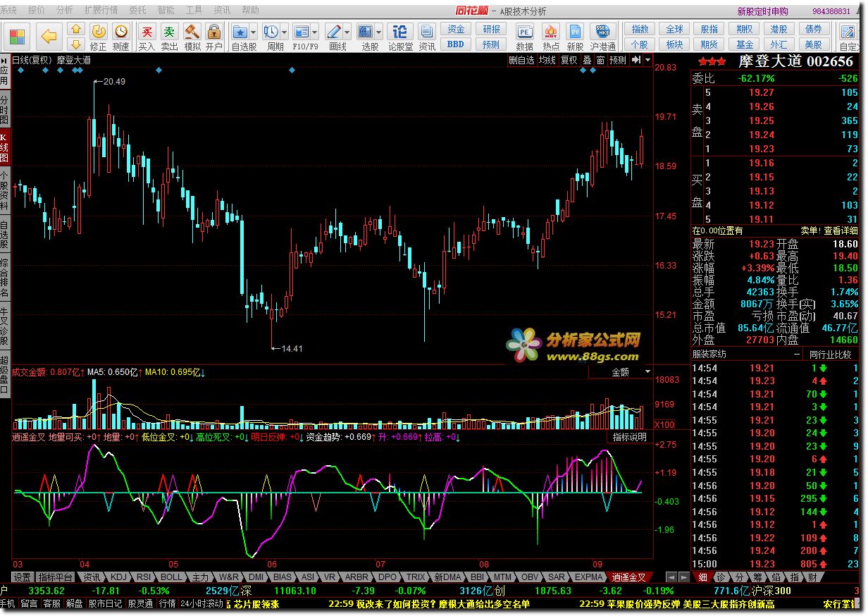Click the 修正 refresh icon
Viewport: 868px width, 616px height.
coord(99,32)
